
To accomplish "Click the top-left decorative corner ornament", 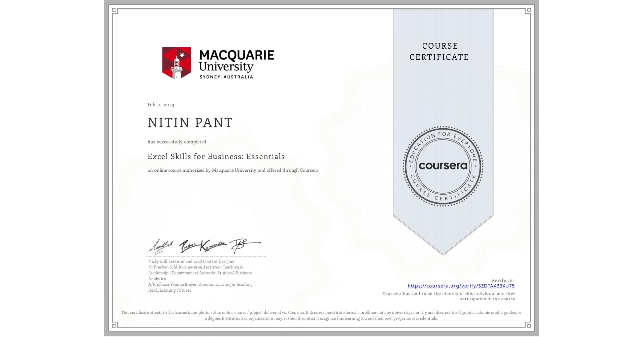I will (x=115, y=11).
